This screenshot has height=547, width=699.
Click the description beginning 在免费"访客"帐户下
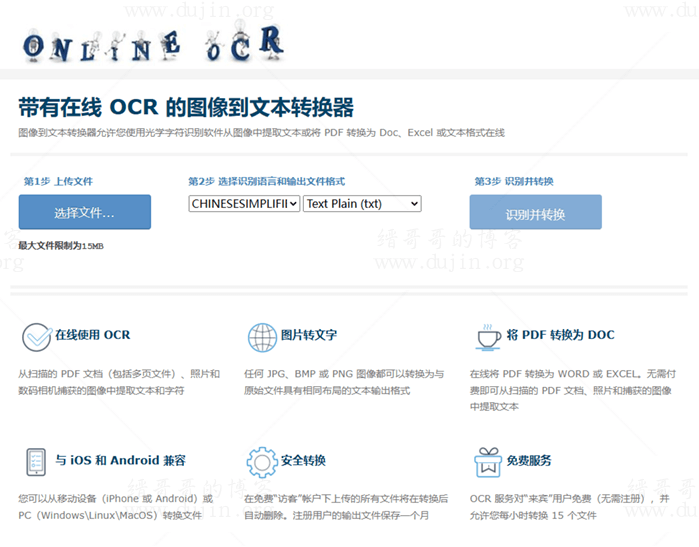point(346,507)
